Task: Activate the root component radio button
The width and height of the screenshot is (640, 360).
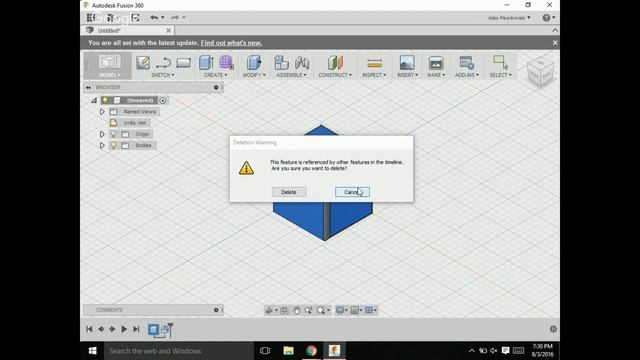Action: (163, 100)
